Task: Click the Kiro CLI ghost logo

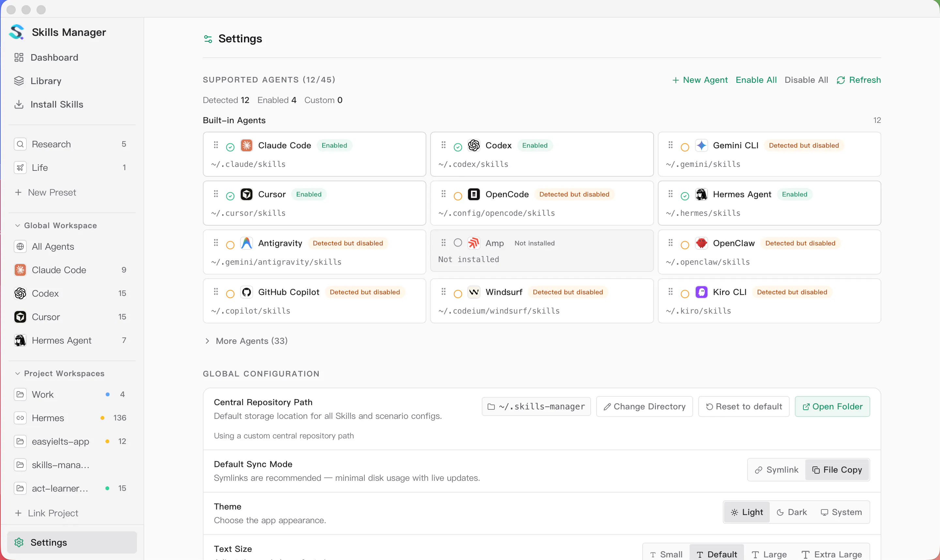Action: pos(702,292)
